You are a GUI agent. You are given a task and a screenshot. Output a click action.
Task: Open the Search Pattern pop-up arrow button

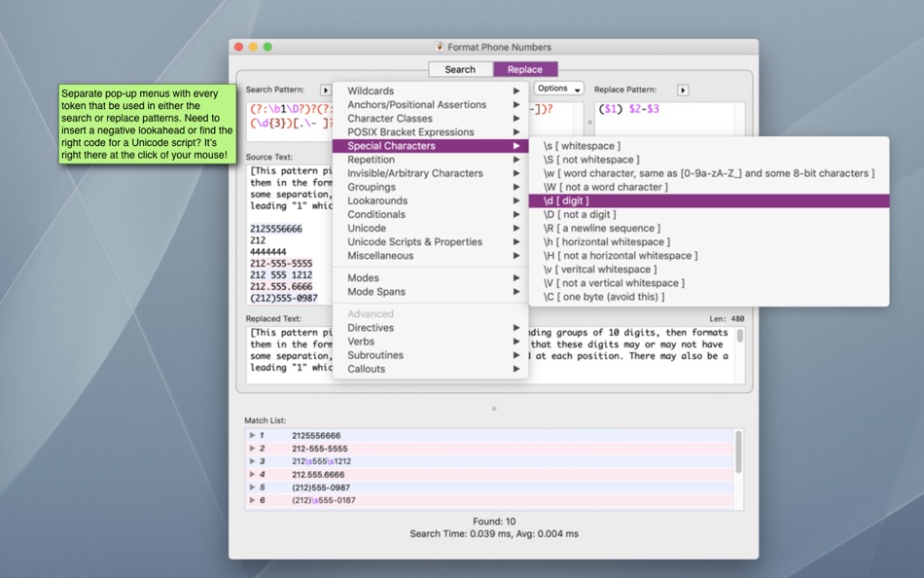coord(325,90)
